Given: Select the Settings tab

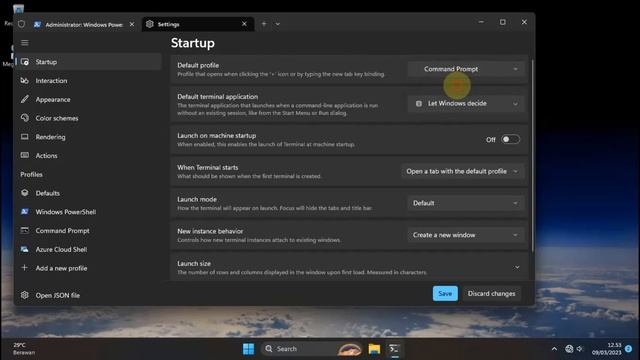Looking at the screenshot, I should coord(198,24).
